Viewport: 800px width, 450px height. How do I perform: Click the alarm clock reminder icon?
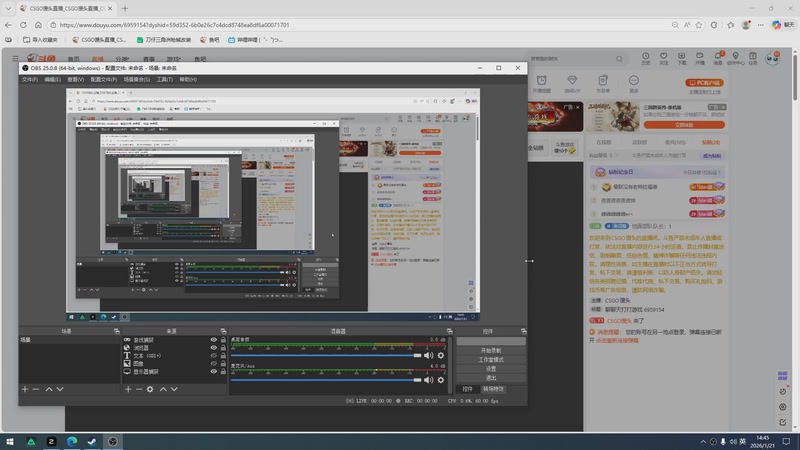pyautogui.click(x=541, y=81)
